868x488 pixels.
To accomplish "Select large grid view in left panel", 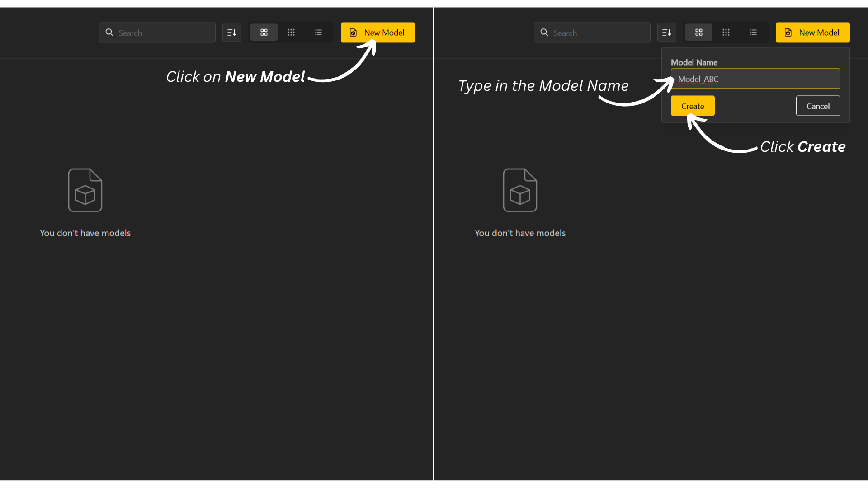I will click(264, 33).
